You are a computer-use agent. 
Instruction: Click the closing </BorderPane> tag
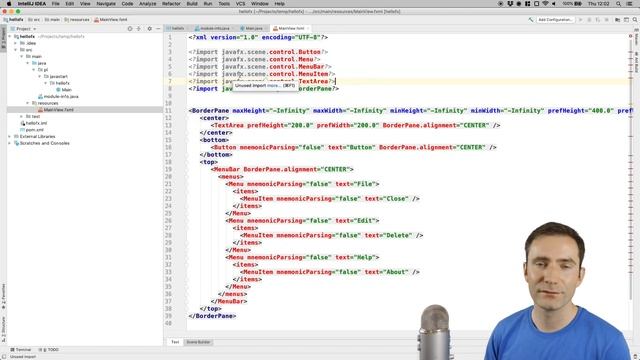212,316
